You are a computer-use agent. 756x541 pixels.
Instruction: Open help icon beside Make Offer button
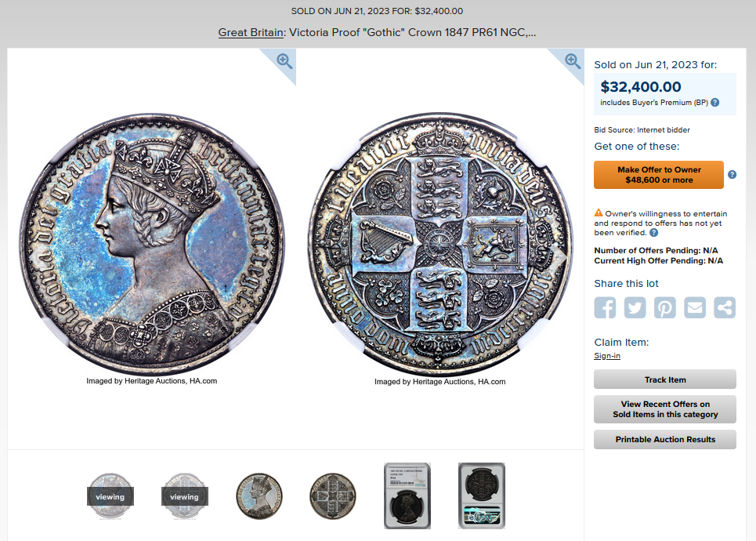tap(732, 175)
